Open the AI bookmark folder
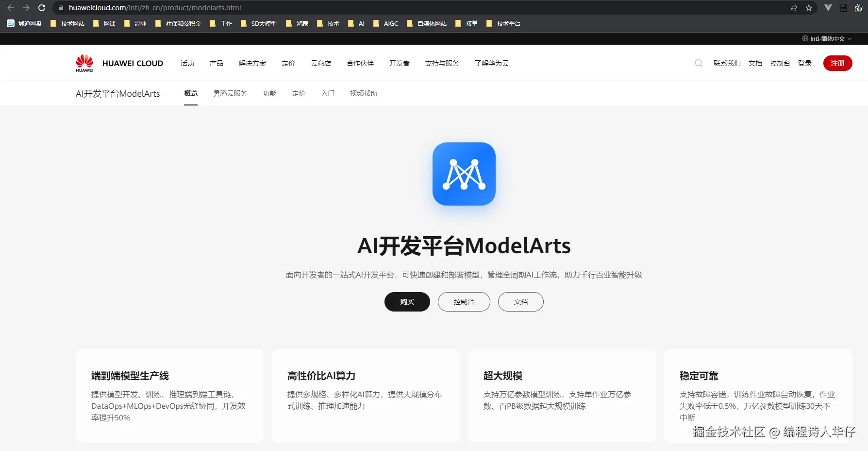This screenshot has width=868, height=451. (356, 23)
